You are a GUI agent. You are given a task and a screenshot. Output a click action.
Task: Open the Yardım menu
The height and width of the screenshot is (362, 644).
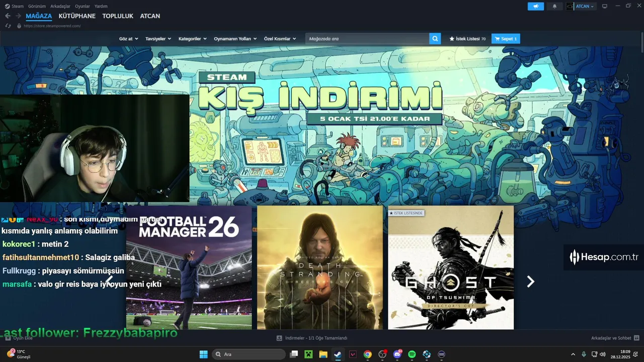(101, 6)
